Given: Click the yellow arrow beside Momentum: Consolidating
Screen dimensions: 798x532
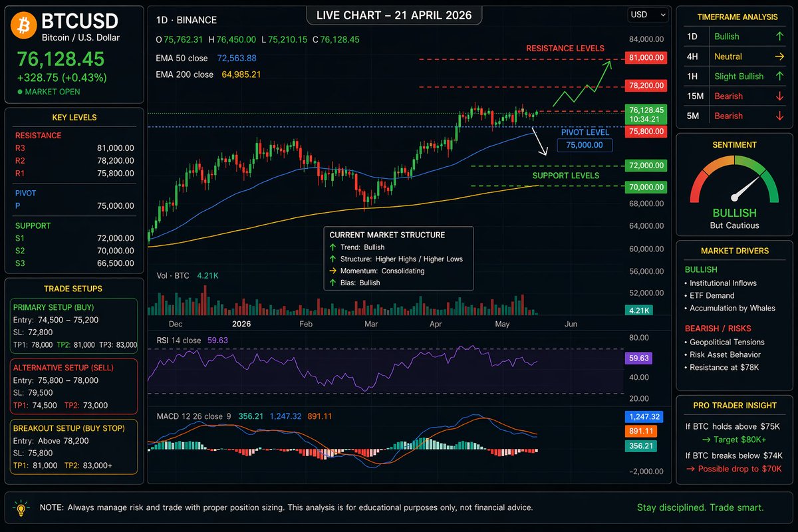Looking at the screenshot, I should 333,271.
